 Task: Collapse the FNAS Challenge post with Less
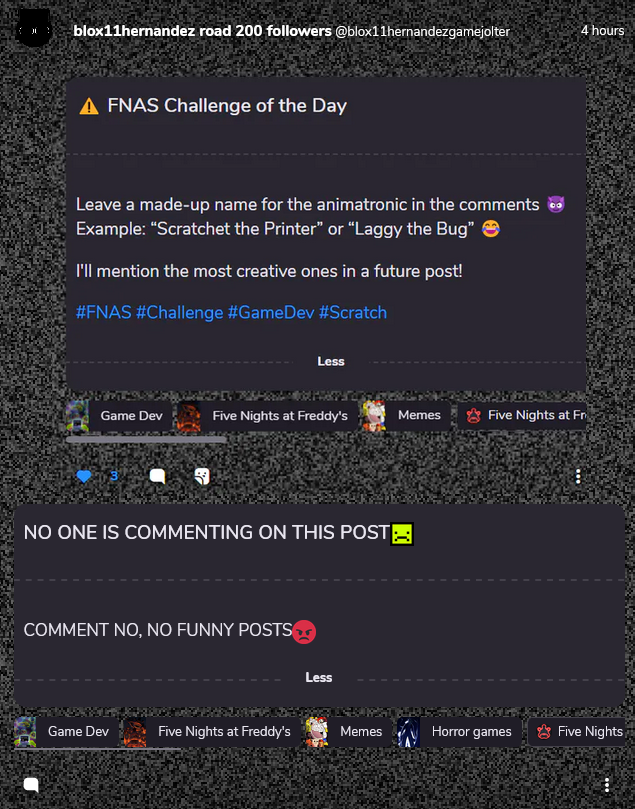click(330, 361)
